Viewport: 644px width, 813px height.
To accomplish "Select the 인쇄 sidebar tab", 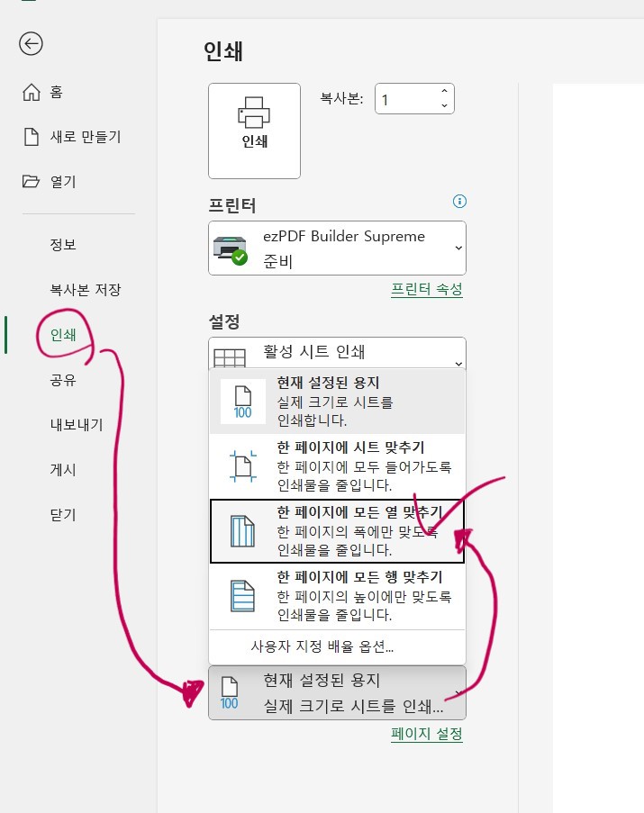I will 63,334.
